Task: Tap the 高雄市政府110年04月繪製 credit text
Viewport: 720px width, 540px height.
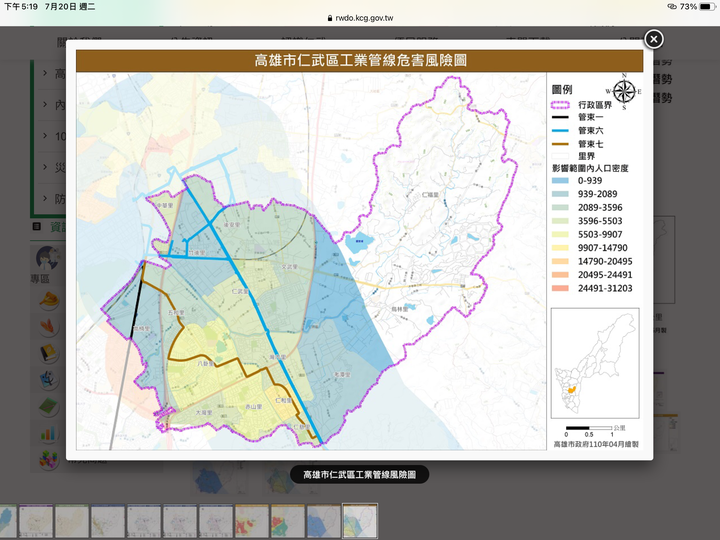Action: click(x=596, y=444)
